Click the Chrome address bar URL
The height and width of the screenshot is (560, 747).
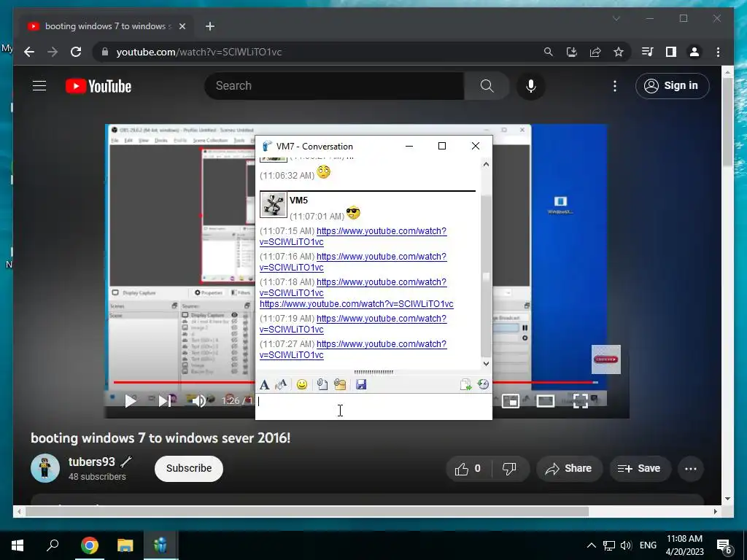coord(199,52)
